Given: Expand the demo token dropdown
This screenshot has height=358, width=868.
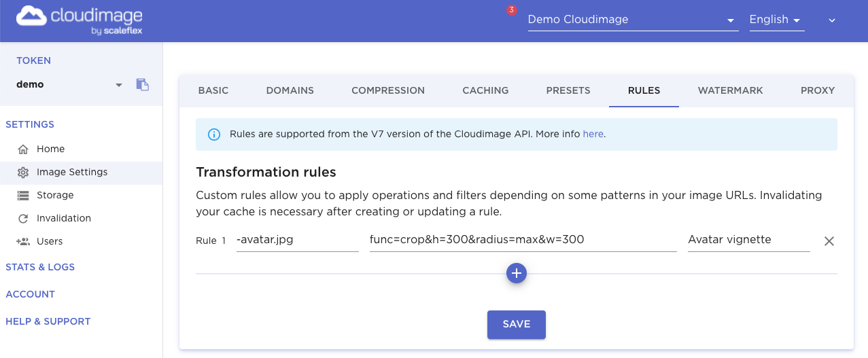Looking at the screenshot, I should [119, 85].
